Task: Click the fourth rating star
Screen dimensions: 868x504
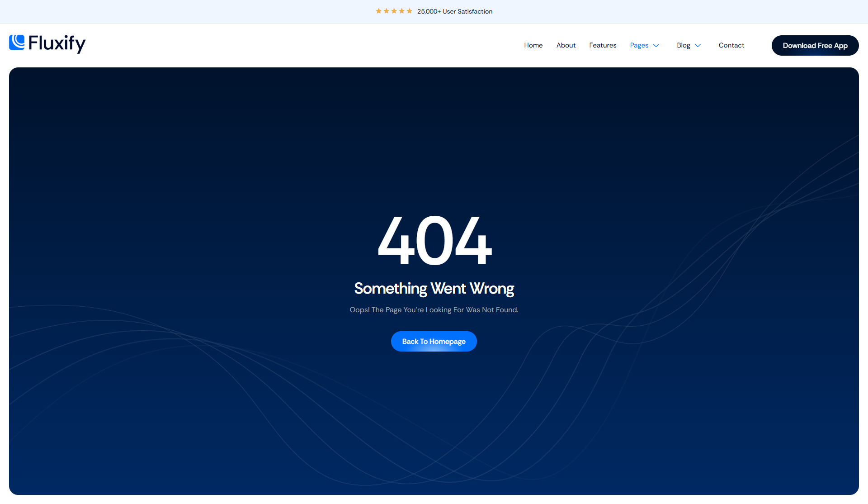Action: pos(401,11)
